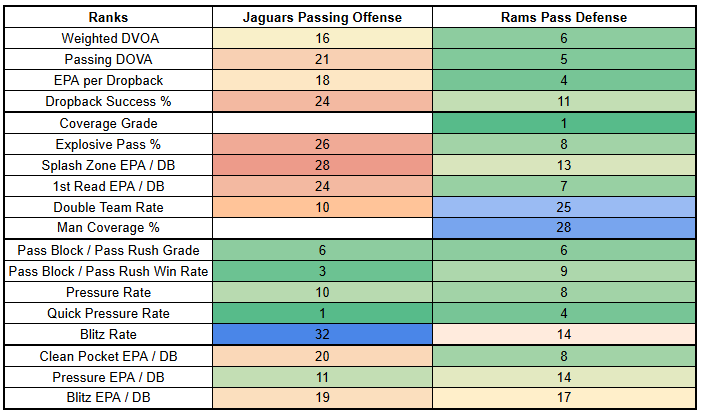Select the Clean Pocket EPA / DB label

[105, 357]
